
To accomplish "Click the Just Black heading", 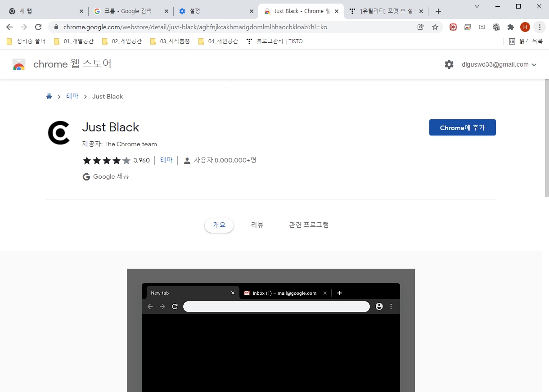I will click(x=111, y=127).
